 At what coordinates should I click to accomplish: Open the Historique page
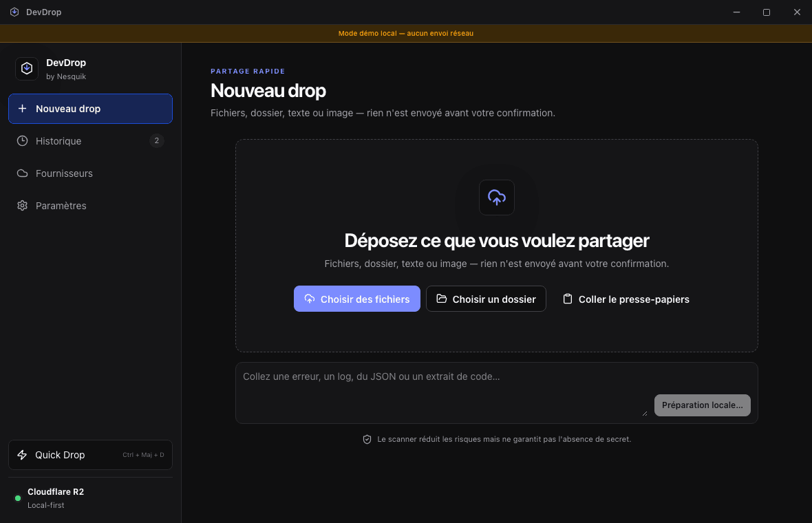click(90, 141)
